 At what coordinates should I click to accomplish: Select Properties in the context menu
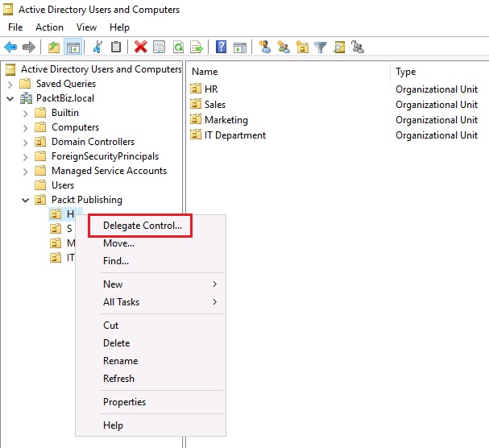[x=124, y=402]
